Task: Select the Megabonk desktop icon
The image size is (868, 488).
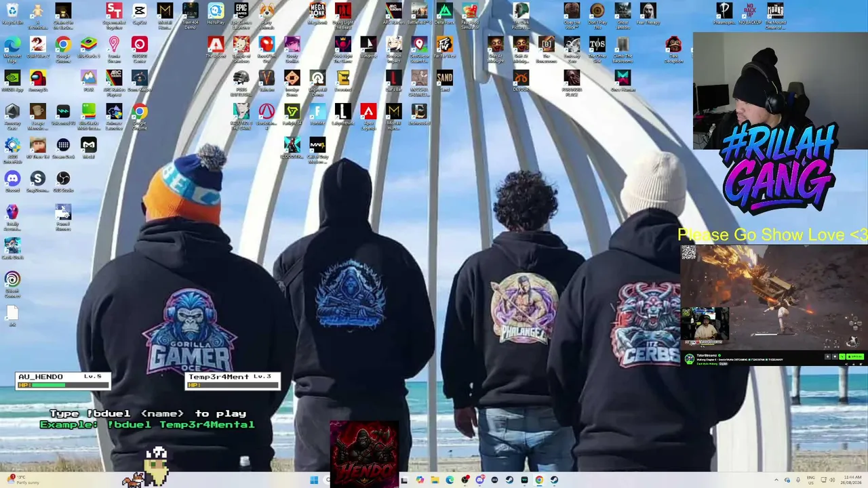Action: point(317,14)
